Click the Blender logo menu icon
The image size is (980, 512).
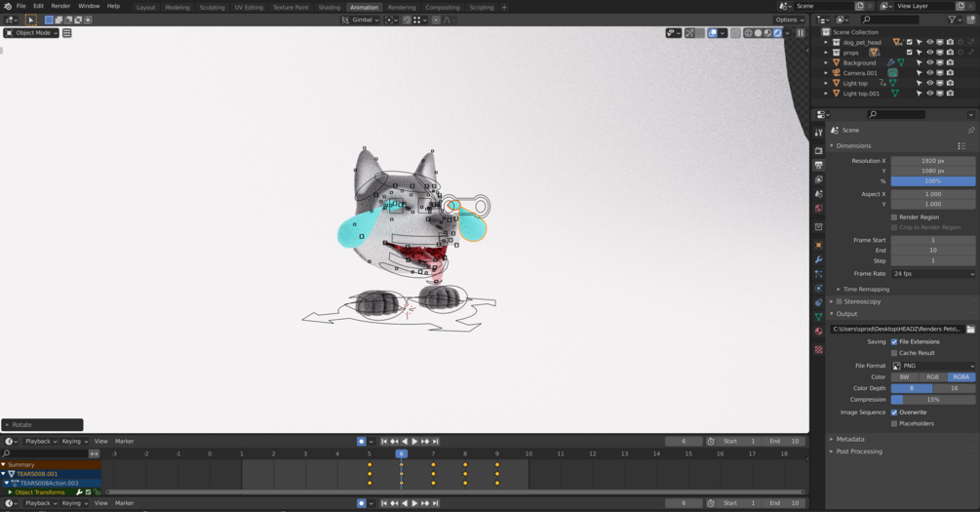(8, 6)
